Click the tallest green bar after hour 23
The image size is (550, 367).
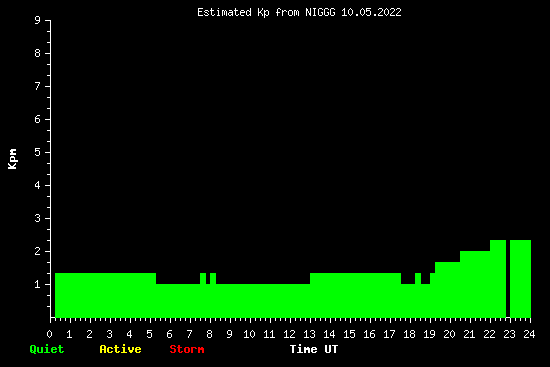[520, 279]
